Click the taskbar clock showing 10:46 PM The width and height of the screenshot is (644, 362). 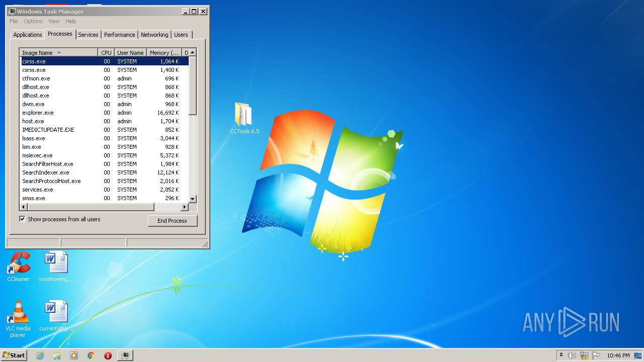[618, 355]
